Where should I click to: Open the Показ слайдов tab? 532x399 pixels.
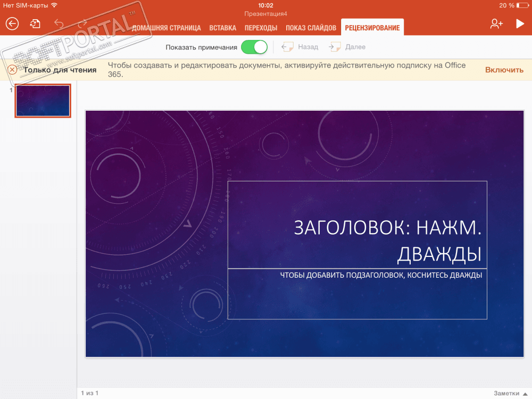tap(311, 28)
